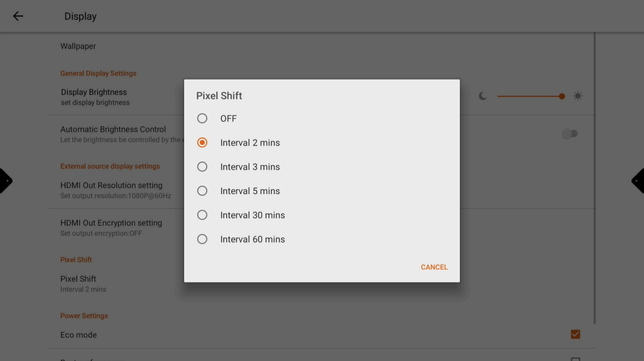Click the sun icon for maximum brightness

(x=577, y=95)
